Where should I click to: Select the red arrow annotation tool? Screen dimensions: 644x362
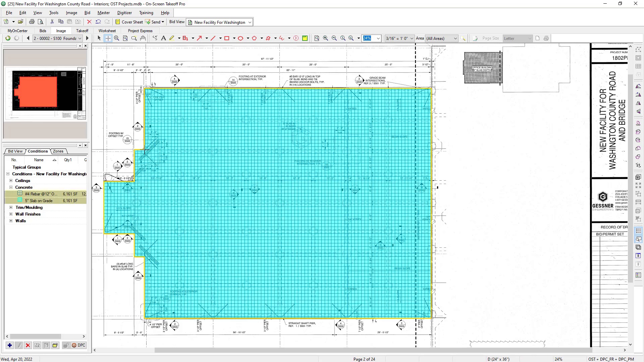199,38
